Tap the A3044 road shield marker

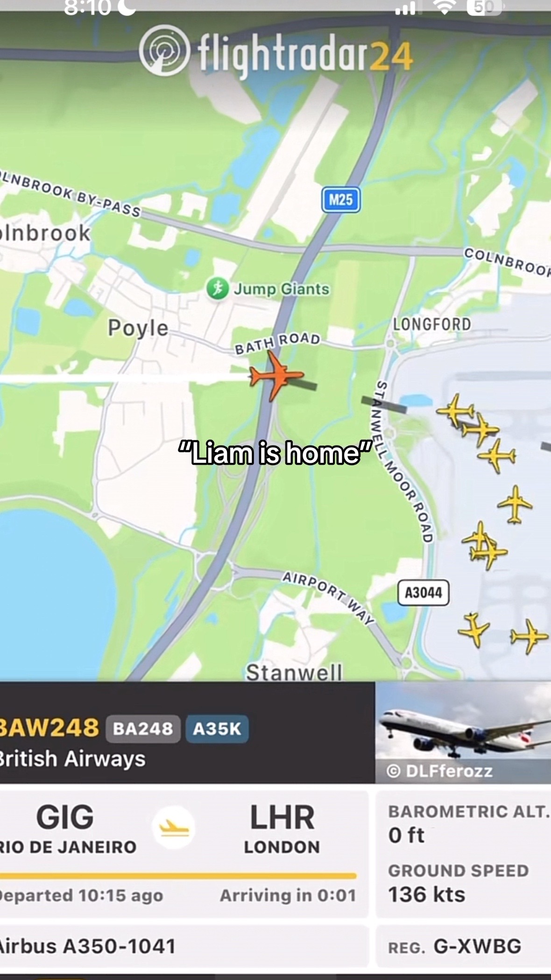pyautogui.click(x=424, y=593)
